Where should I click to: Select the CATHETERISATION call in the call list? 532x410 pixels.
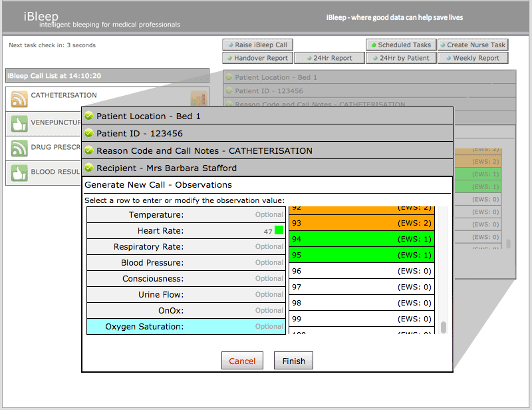[107, 99]
